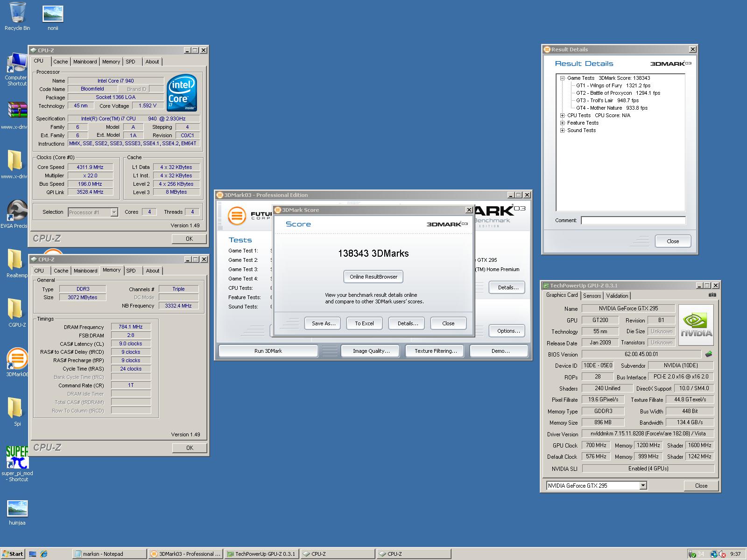Screen dimensions: 747x560
Task: Switch to TechPowerUp GPU-Z taskbar button
Action: tap(261, 554)
